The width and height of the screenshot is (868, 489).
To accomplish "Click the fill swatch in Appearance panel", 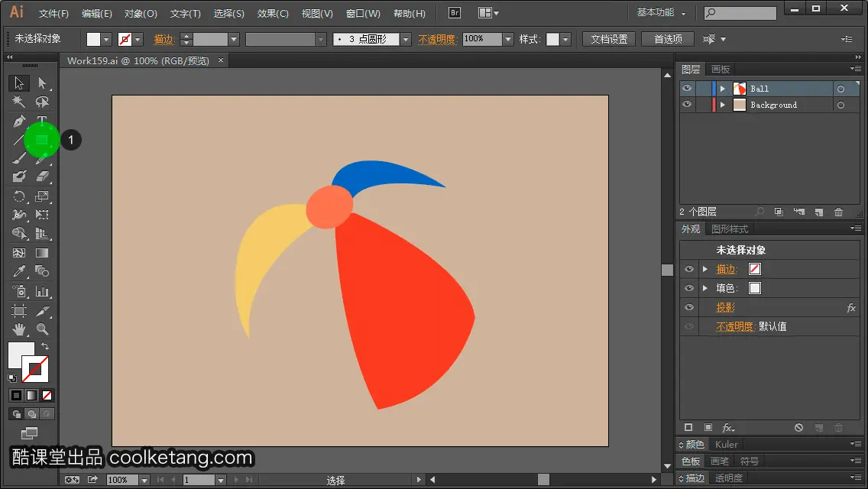I will tap(754, 288).
